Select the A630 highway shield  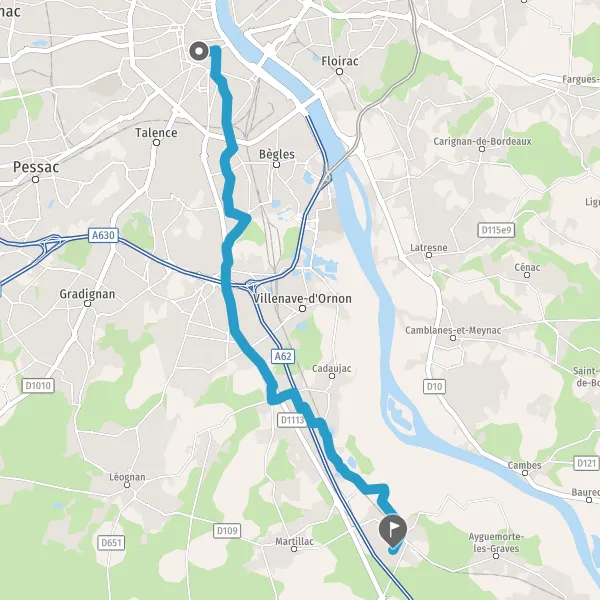[x=103, y=235]
